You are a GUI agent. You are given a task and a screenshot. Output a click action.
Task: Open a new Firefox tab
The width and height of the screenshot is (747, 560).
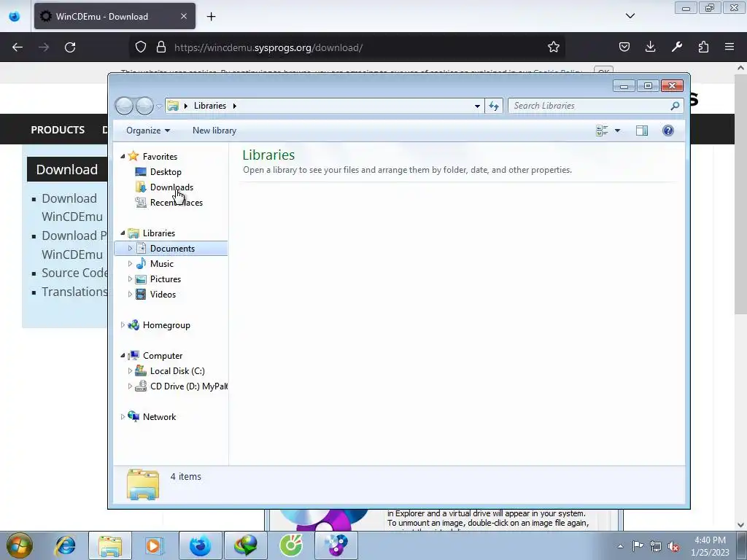(211, 17)
